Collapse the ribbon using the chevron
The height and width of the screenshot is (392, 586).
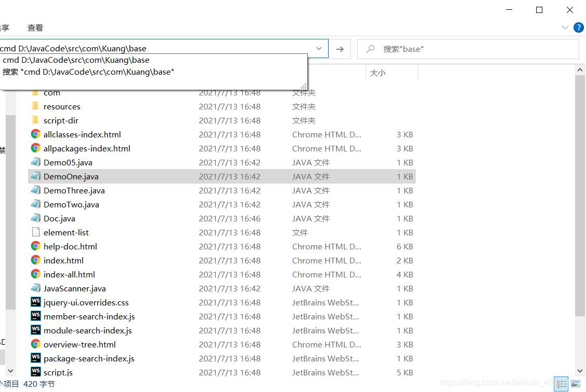click(565, 27)
